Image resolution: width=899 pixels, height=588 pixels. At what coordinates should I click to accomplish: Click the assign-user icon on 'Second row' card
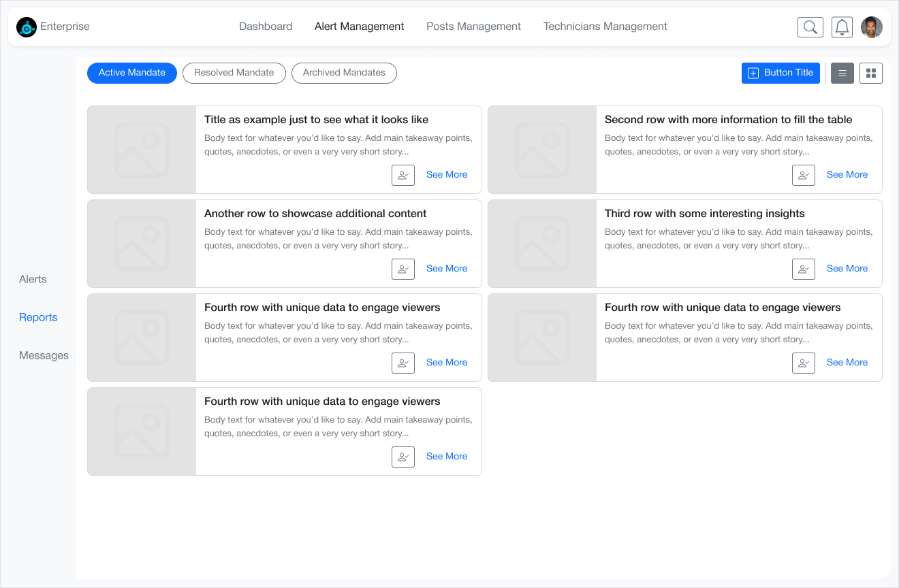(x=804, y=175)
